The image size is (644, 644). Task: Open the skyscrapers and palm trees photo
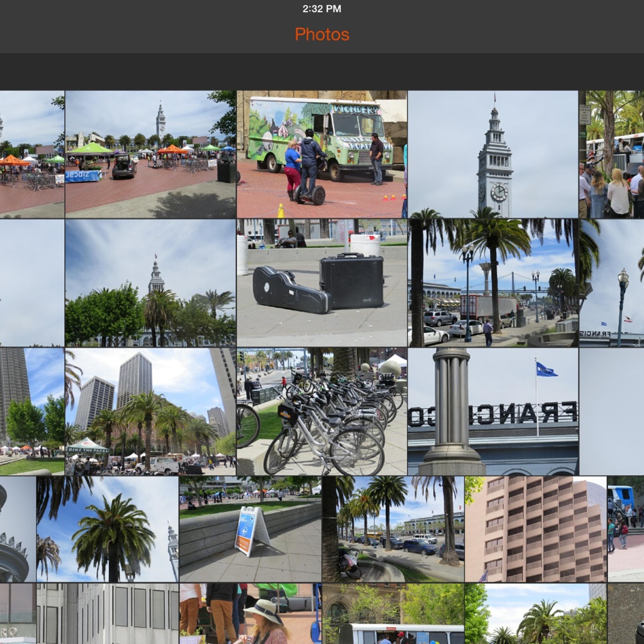(x=150, y=411)
